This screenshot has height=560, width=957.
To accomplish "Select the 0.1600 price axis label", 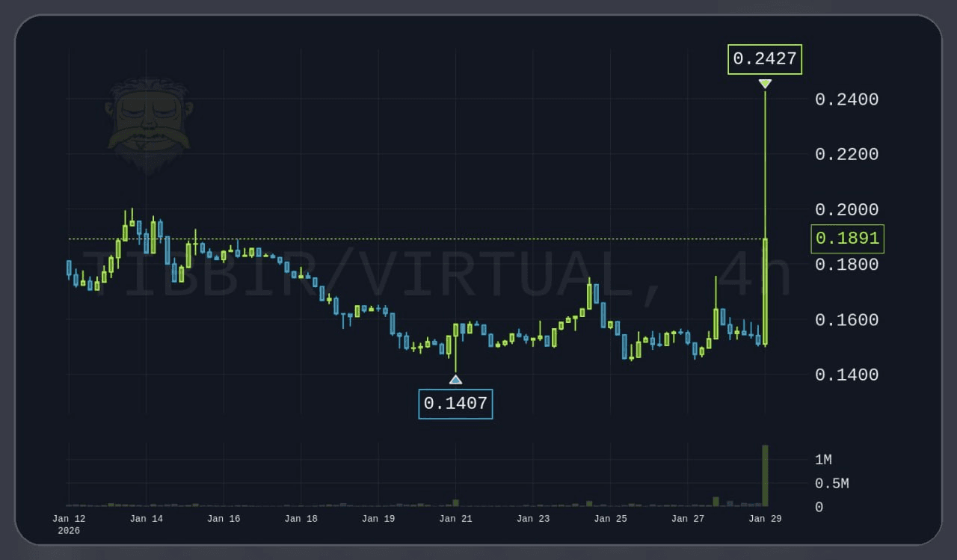I will (x=846, y=320).
